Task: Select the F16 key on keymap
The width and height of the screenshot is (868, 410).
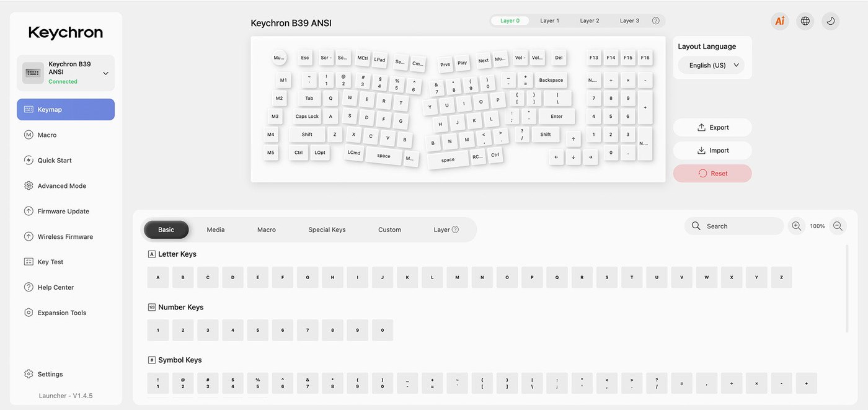Action: click(645, 58)
